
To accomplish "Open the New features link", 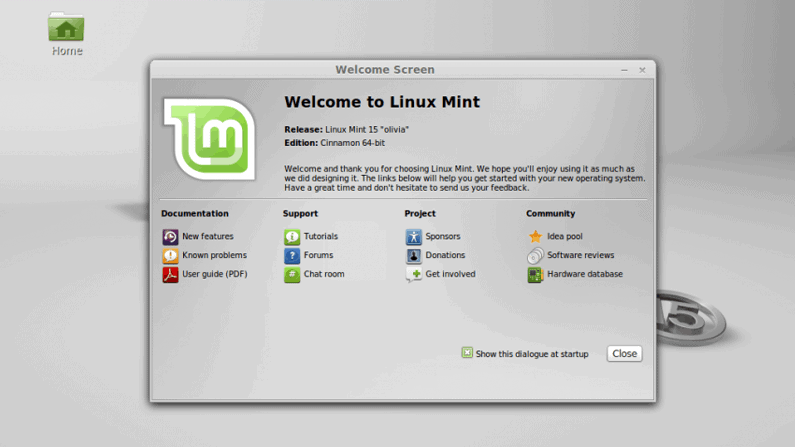I will click(208, 236).
